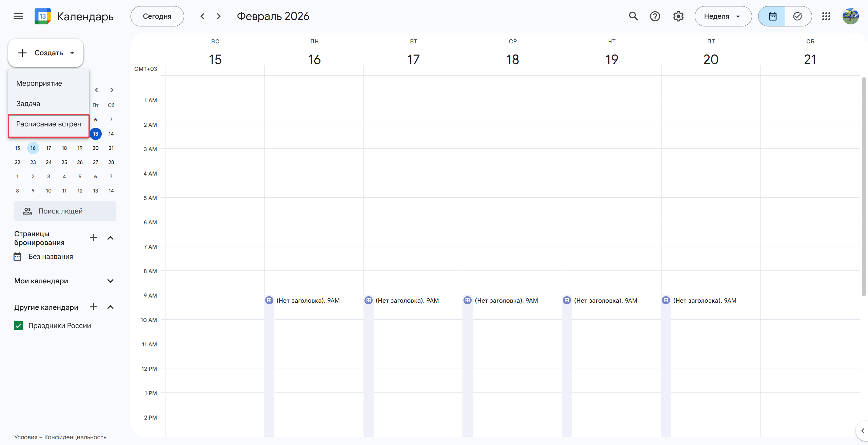This screenshot has height=445, width=868.
Task: Open the main hamburger menu
Action: coord(18,16)
